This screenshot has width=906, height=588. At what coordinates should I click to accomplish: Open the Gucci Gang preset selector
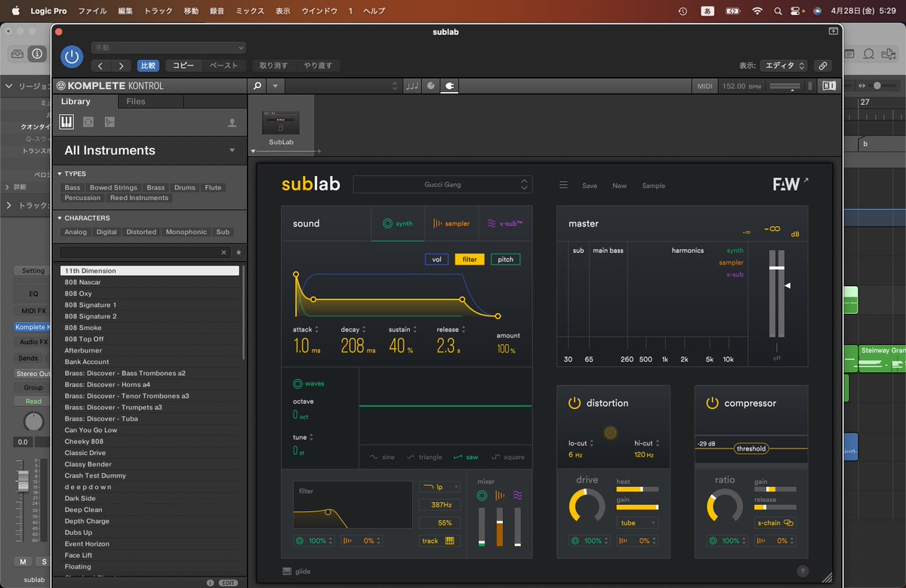click(x=442, y=184)
